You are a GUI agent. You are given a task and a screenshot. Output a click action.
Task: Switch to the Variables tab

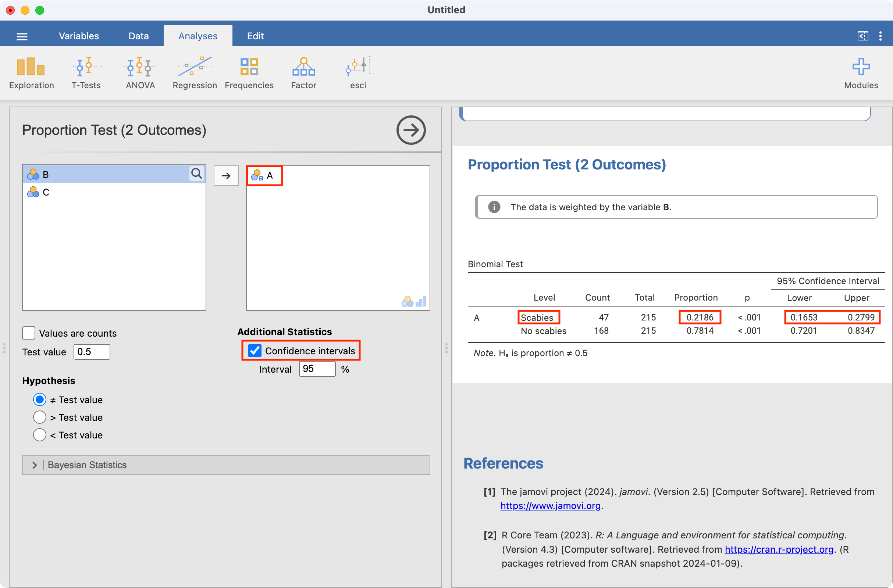79,36
